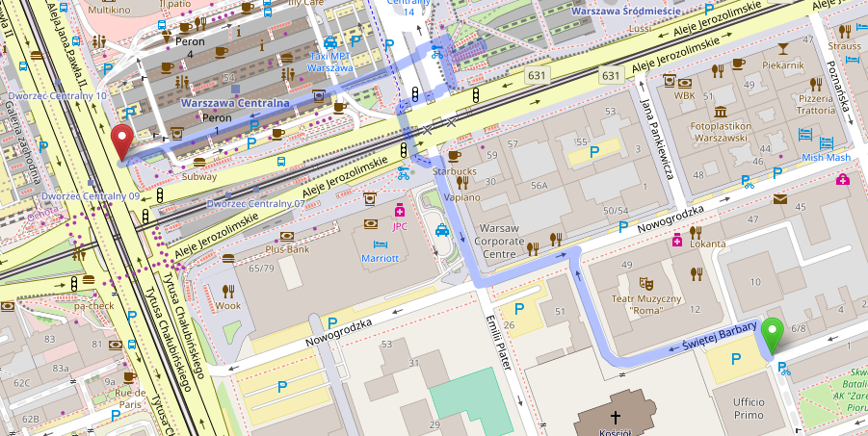
Task: Select the Multikino label
Action: pos(109,10)
